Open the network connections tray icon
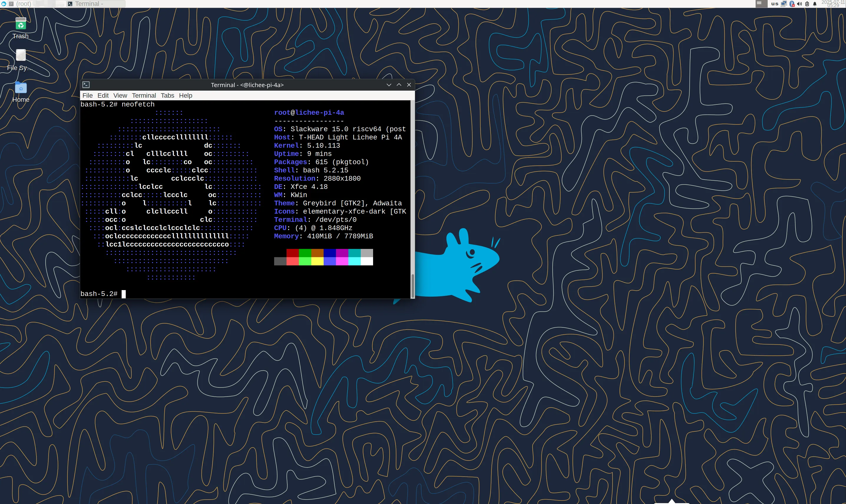 coord(784,4)
